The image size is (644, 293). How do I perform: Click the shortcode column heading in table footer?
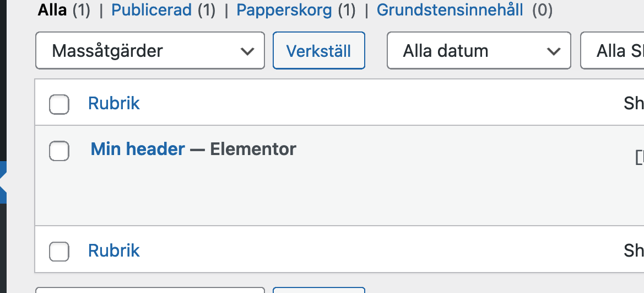click(634, 251)
